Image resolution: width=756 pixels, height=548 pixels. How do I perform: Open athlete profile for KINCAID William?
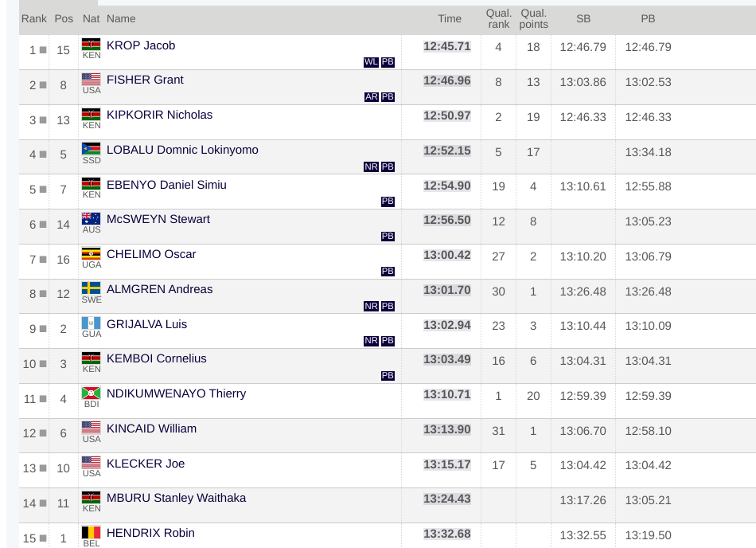[x=151, y=429]
